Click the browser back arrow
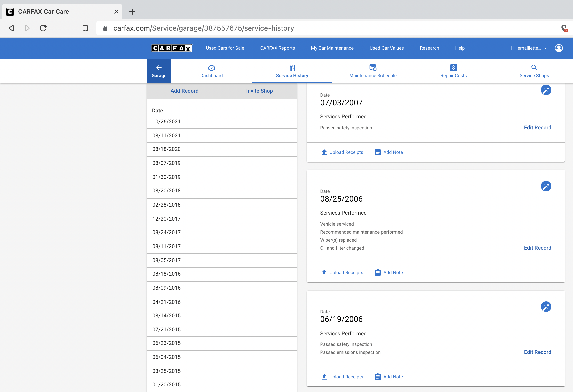The image size is (573, 392). pyautogui.click(x=11, y=28)
